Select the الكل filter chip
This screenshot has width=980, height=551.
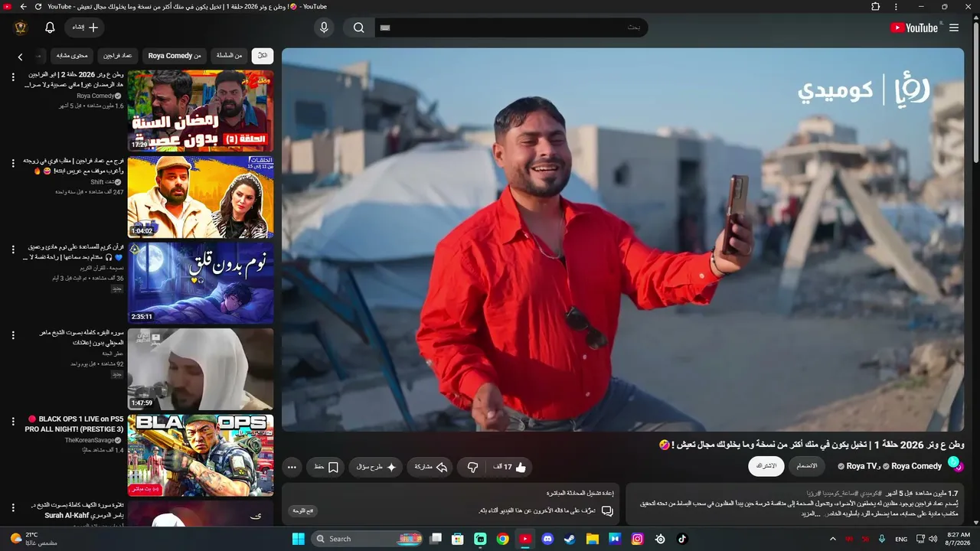(x=262, y=56)
